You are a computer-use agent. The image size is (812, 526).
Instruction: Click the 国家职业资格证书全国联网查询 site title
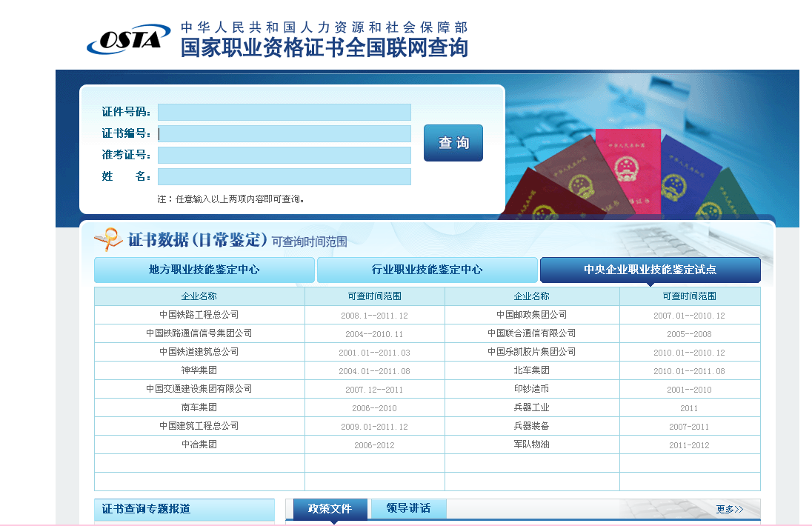click(324, 48)
